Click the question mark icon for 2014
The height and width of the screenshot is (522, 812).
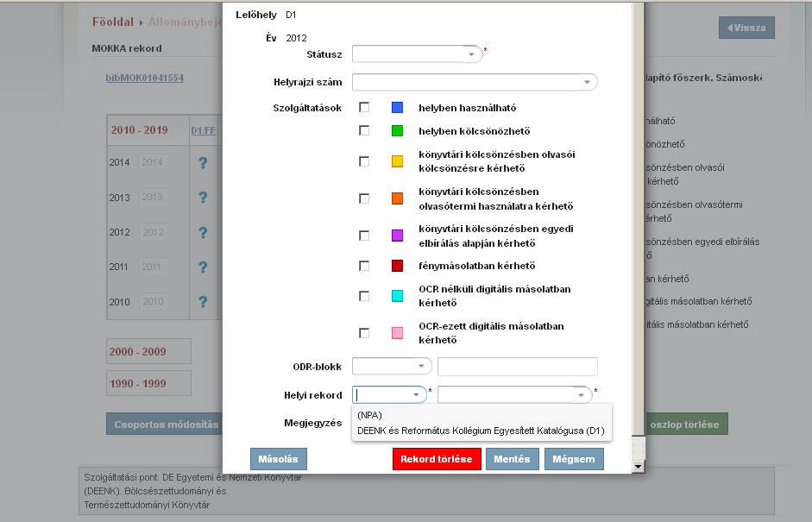coord(203,162)
